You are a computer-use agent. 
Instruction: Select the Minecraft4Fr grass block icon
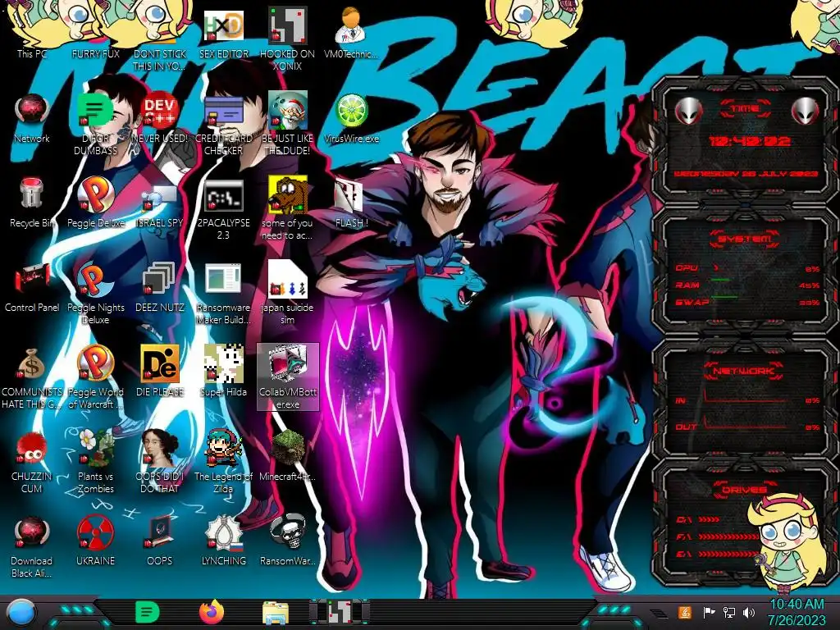point(288,456)
